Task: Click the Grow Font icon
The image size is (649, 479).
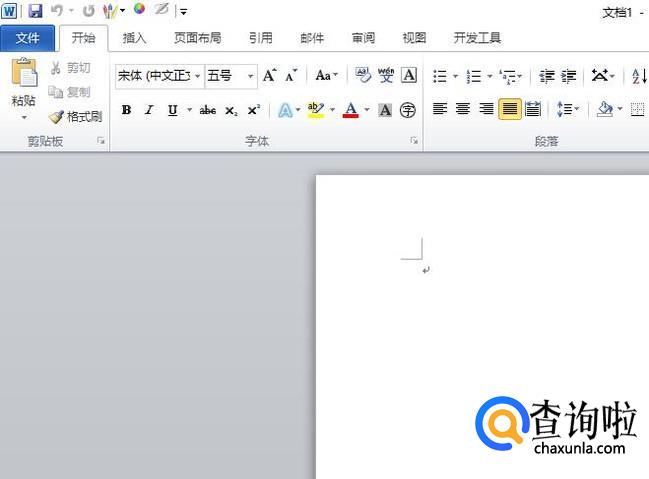Action: (x=269, y=75)
